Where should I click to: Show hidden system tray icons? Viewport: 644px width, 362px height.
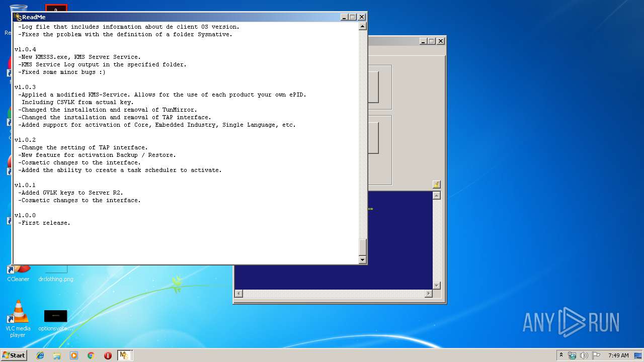point(561,355)
